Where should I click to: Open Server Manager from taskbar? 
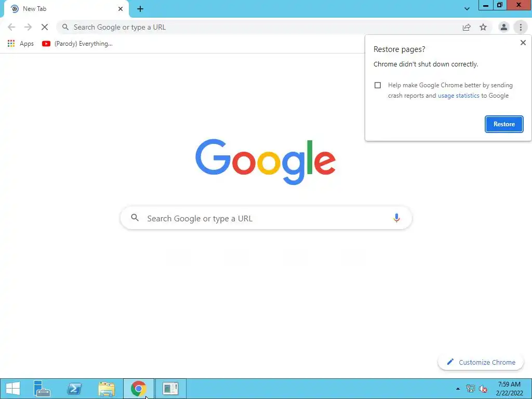click(x=42, y=389)
